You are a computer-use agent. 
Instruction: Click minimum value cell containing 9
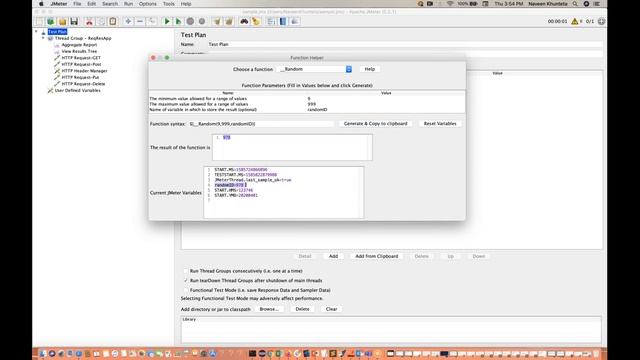(x=386, y=98)
